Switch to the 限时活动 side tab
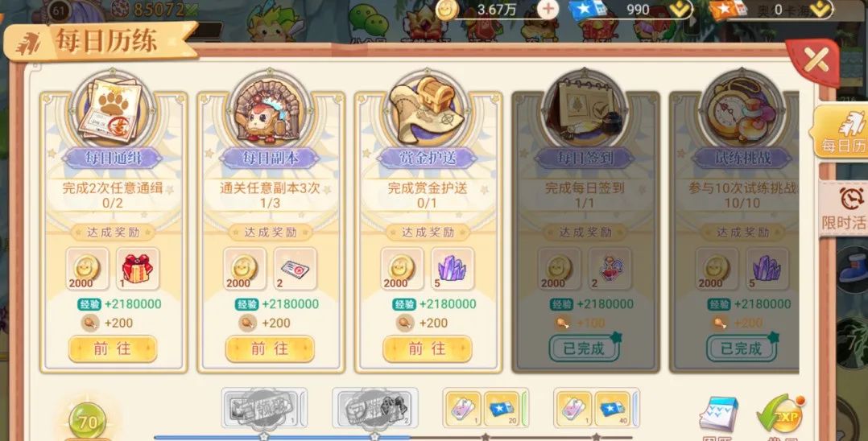The height and width of the screenshot is (441, 868). click(844, 209)
